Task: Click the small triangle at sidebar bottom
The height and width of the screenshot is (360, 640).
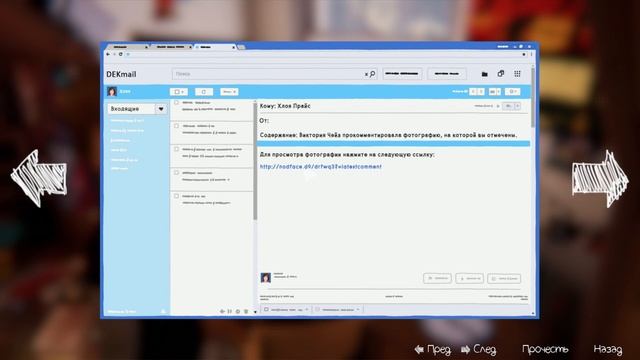Action: click(163, 311)
